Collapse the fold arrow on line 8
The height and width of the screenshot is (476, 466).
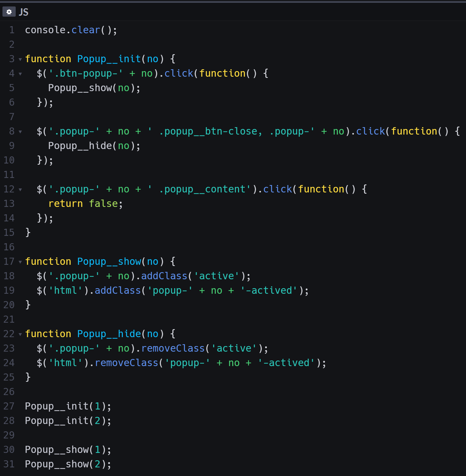(x=20, y=131)
